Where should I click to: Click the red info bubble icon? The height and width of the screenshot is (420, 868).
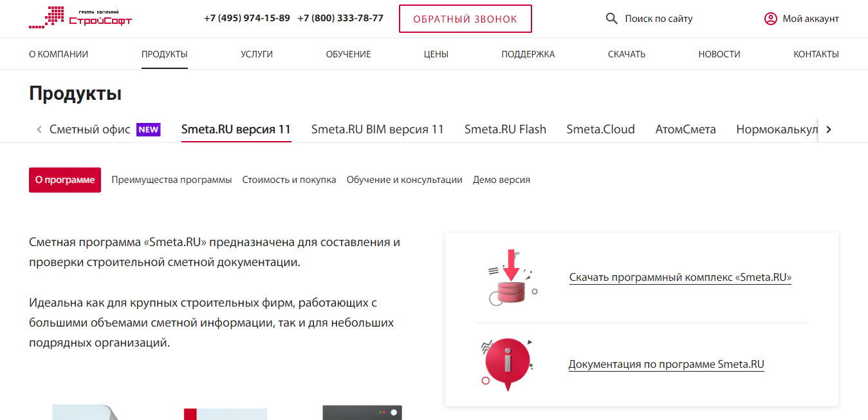508,365
